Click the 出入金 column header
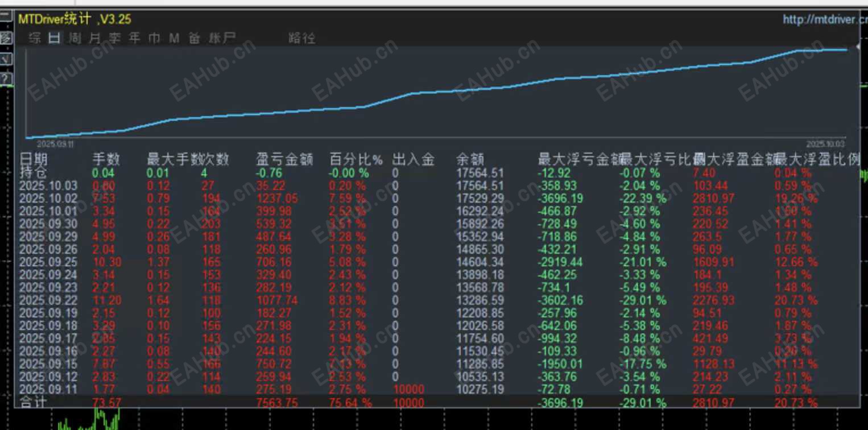Image resolution: width=868 pixels, height=430 pixels. click(x=414, y=159)
